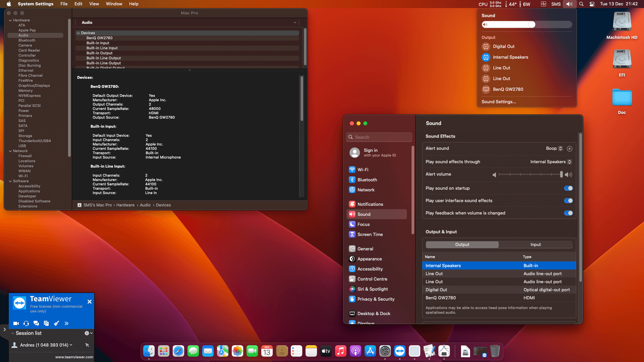
Task: Visit the www.teamviewer.com link
Action: (x=73, y=357)
